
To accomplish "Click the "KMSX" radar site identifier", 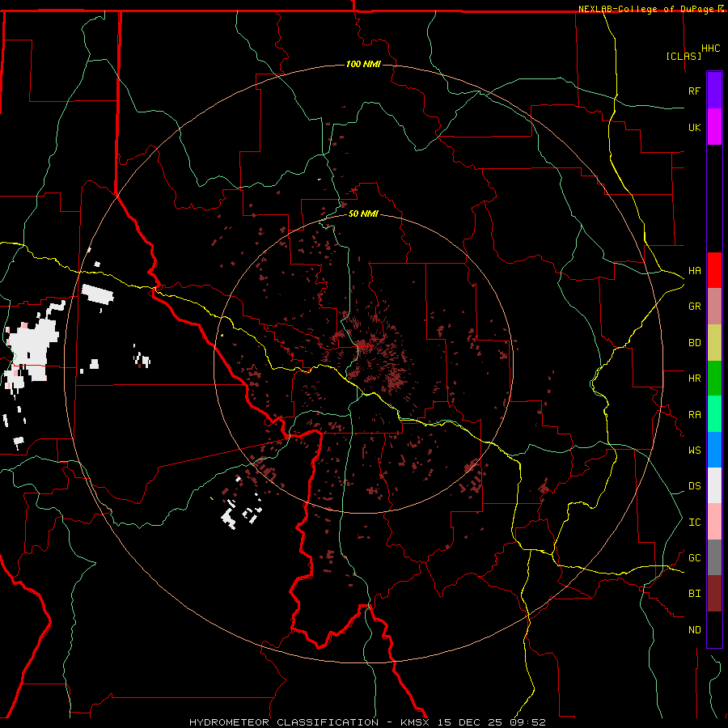I will coord(417,722).
